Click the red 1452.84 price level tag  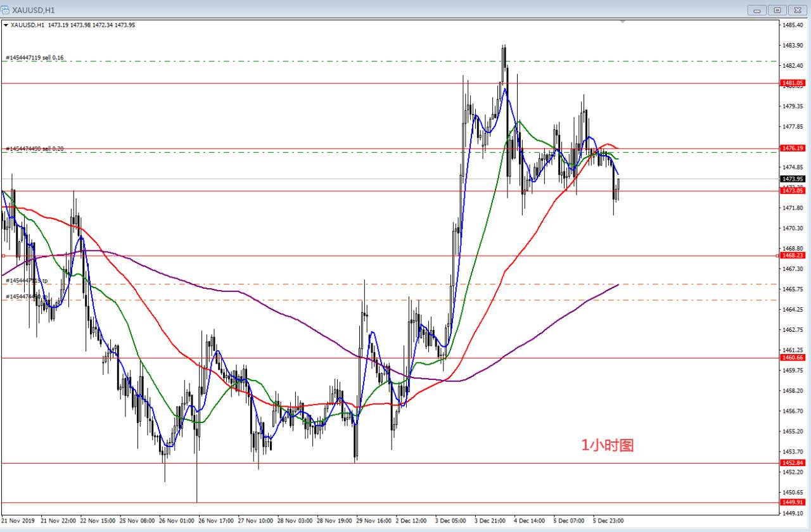click(793, 463)
